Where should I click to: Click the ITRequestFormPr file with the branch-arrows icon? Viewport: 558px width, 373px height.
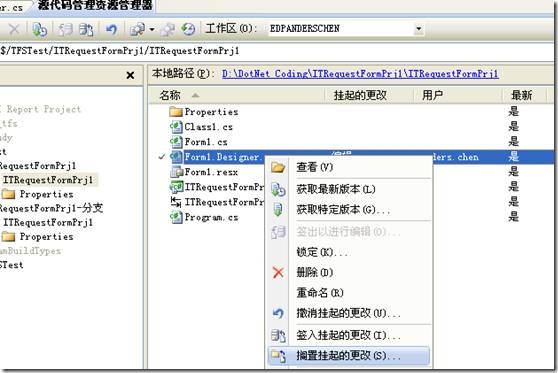point(224,202)
